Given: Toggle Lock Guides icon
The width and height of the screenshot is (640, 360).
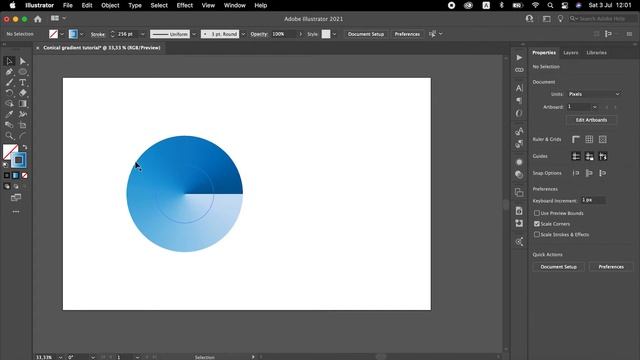Looking at the screenshot, I should point(589,156).
